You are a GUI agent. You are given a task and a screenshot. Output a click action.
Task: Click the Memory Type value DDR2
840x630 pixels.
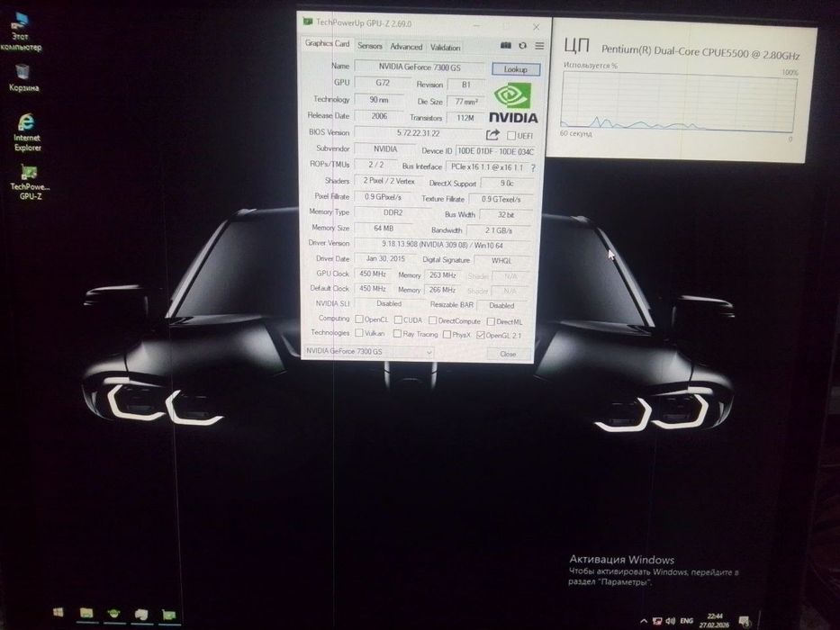coord(393,212)
